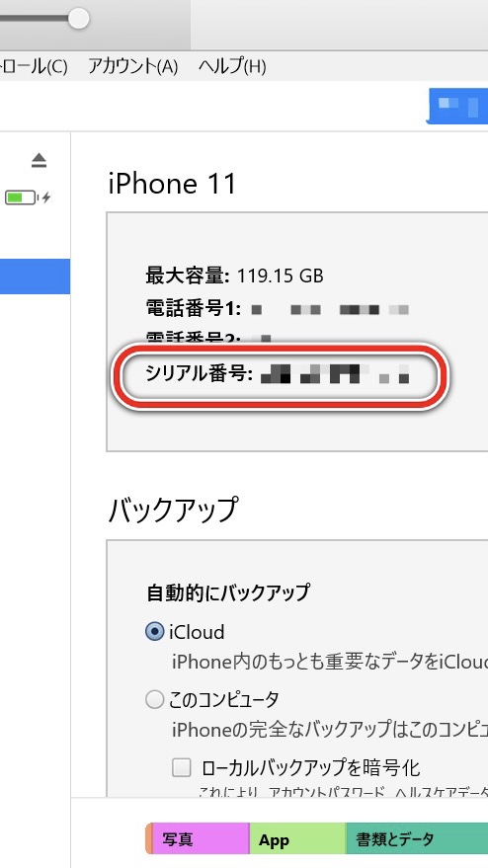Image resolution: width=488 pixels, height=868 pixels.
Task: Open the ヘルプ(H) menu
Action: (x=232, y=67)
